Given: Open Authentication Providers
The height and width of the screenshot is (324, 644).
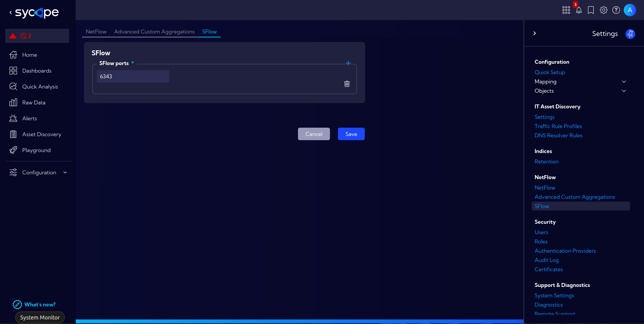Looking at the screenshot, I should pos(565,251).
